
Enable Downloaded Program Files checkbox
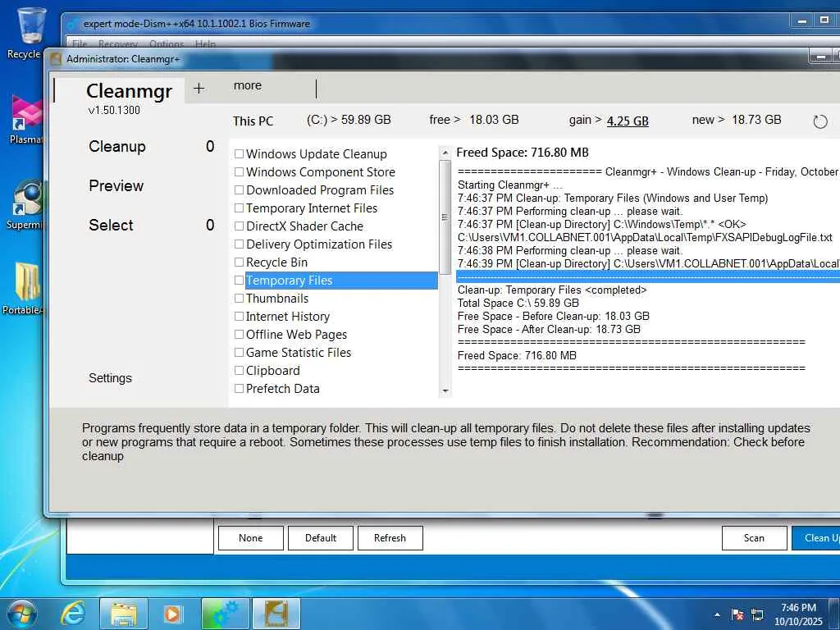240,190
